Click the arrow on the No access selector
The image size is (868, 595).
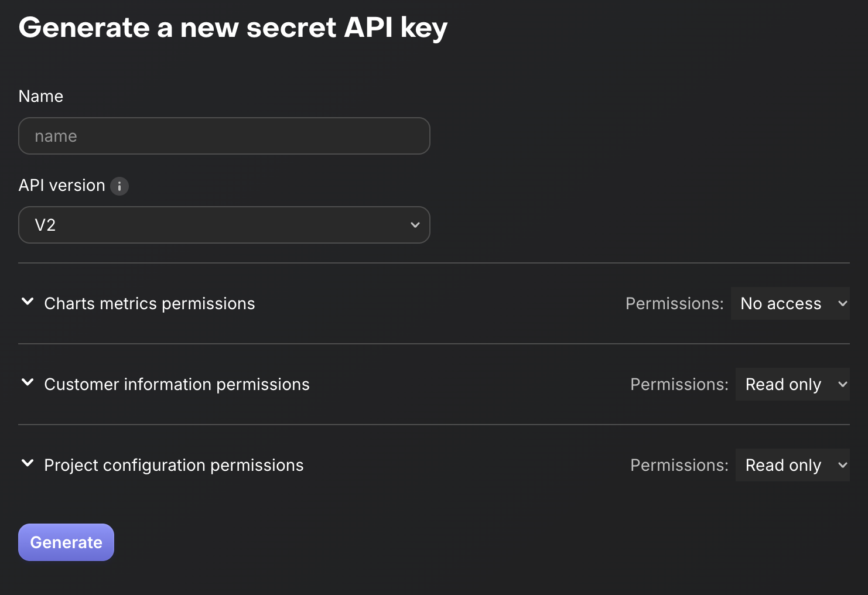pyautogui.click(x=841, y=304)
